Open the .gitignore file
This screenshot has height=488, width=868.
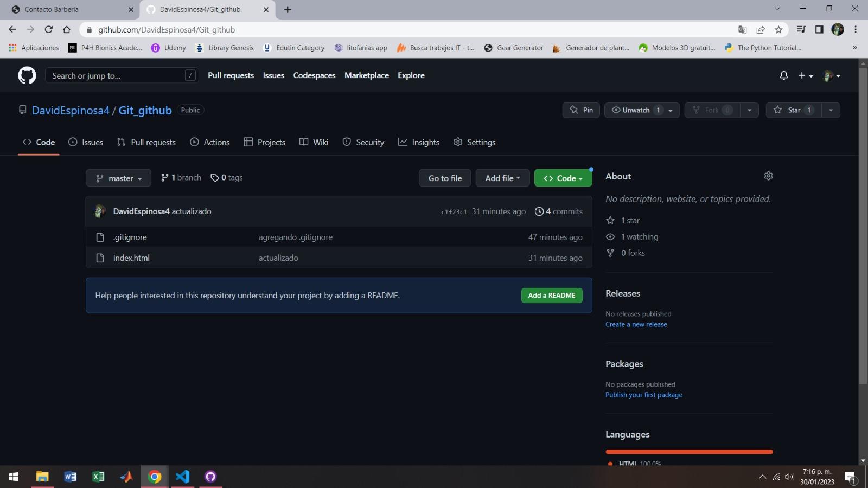click(x=130, y=237)
